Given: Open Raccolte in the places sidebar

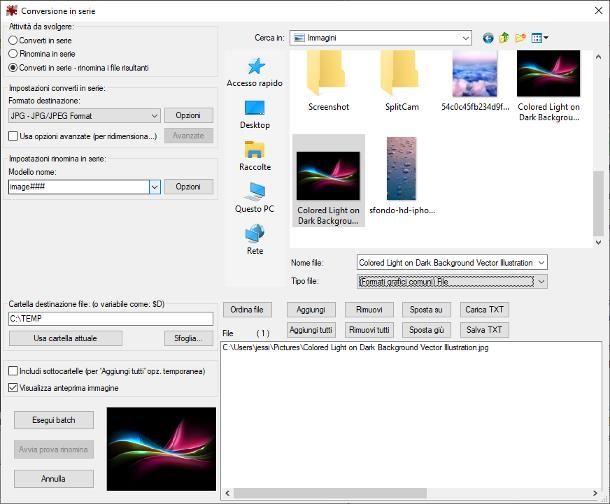Looking at the screenshot, I should point(255,156).
